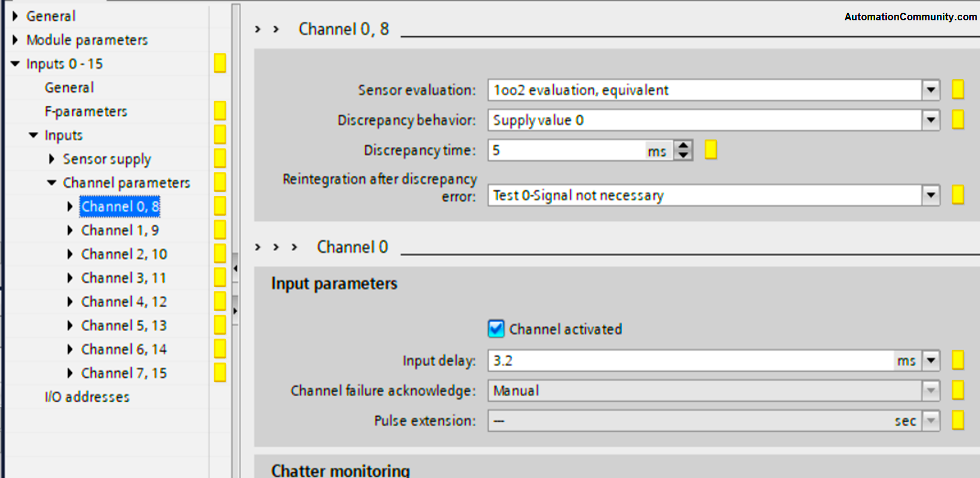Click yellow indicator beside Channel failure acknowledge

[x=958, y=391]
